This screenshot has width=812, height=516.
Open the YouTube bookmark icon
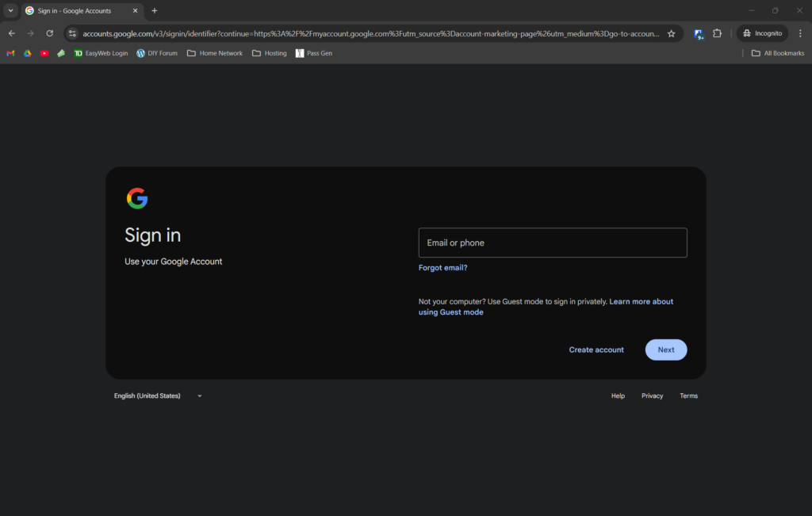(x=44, y=53)
